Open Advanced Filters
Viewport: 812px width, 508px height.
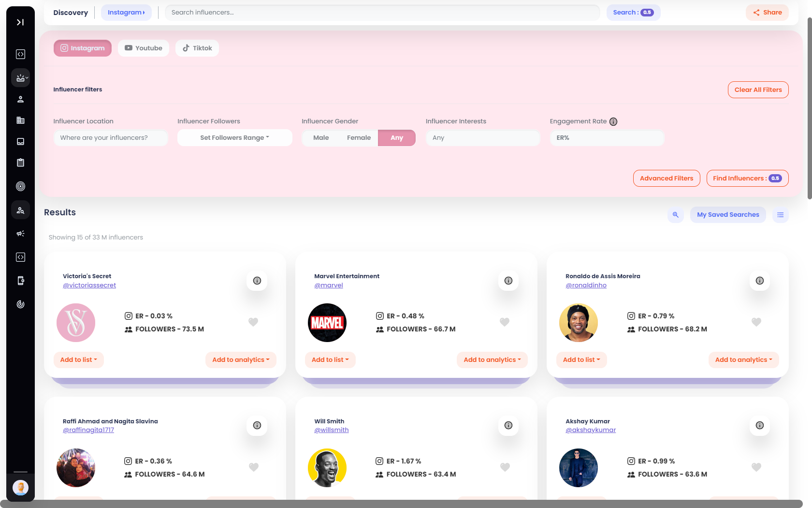click(x=667, y=179)
